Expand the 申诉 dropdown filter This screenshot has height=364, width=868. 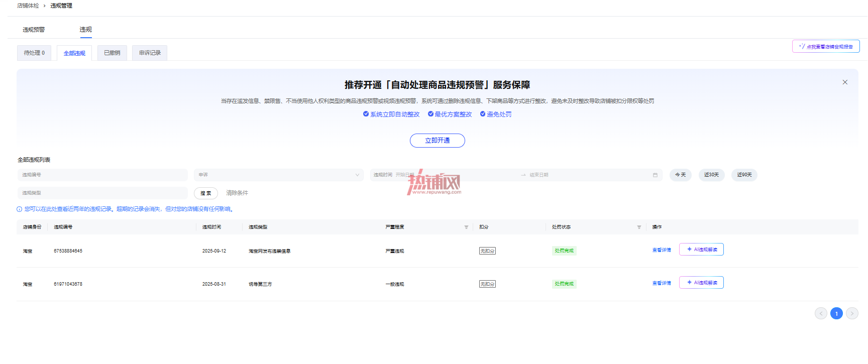tap(279, 175)
